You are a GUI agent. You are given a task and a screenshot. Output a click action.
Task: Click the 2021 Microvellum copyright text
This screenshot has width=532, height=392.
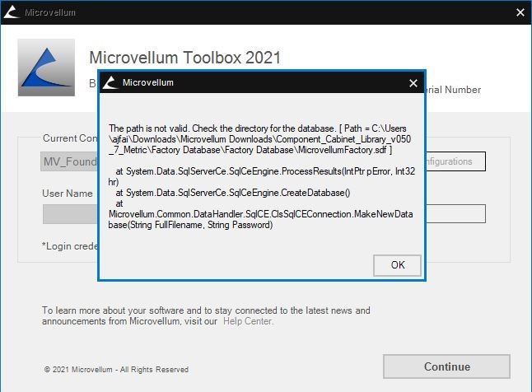click(x=116, y=370)
